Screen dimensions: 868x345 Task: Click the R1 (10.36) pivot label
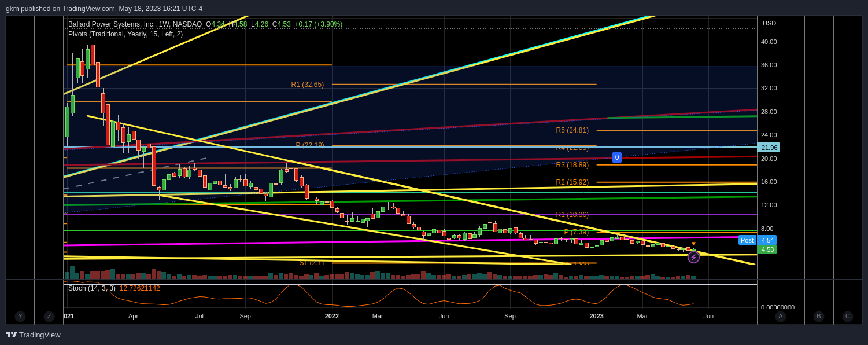pyautogui.click(x=572, y=215)
